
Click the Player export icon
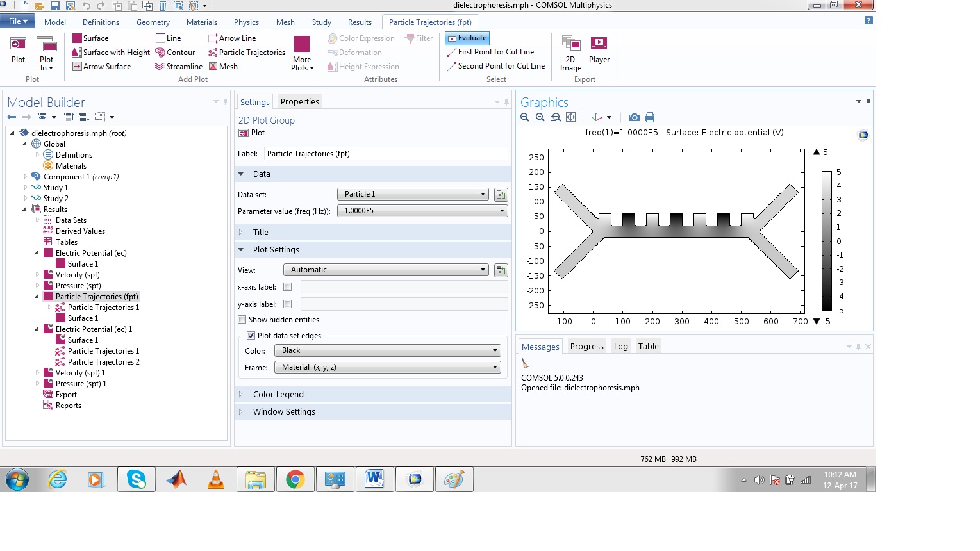[x=599, y=50]
